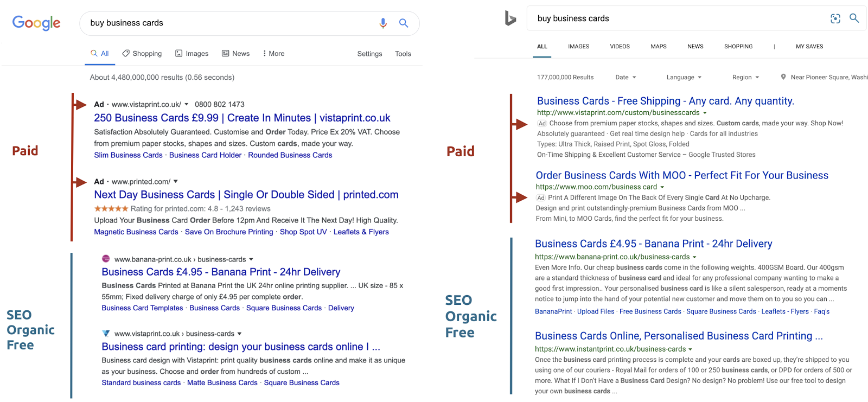Click the five-star rating for printed.com
This screenshot has height=402, width=868.
111,208
